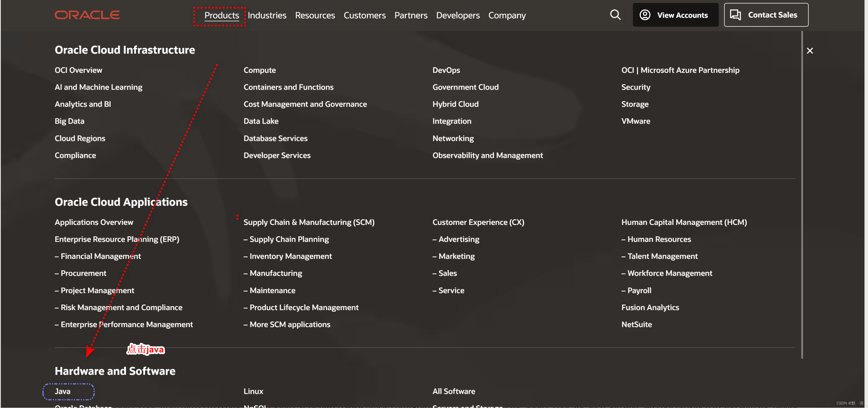Select the Java link
This screenshot has height=408, width=868.
tap(63, 391)
